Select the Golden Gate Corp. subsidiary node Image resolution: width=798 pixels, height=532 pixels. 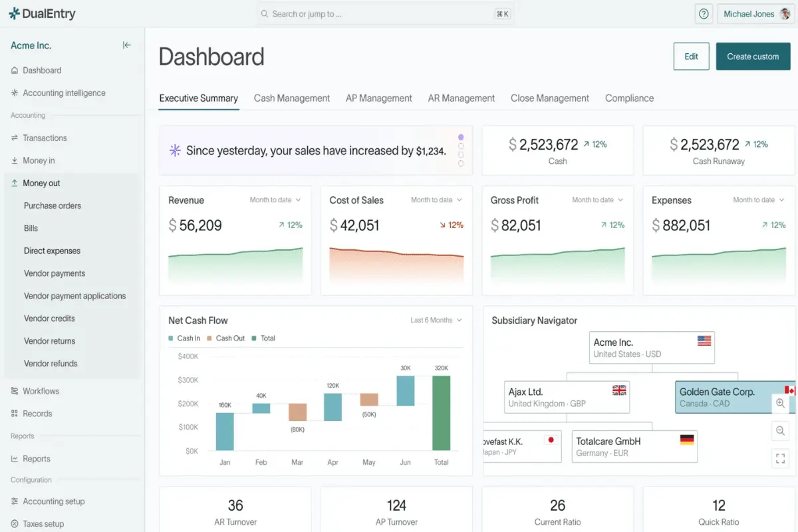click(735, 397)
